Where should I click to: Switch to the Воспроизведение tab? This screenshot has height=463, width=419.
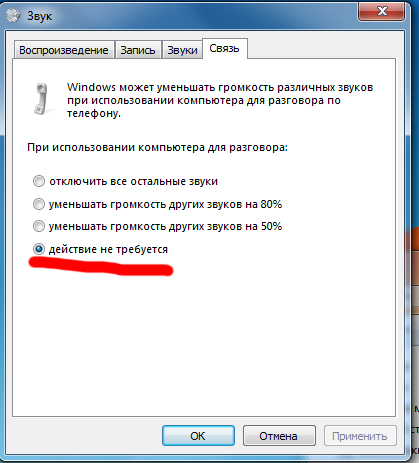pos(64,50)
